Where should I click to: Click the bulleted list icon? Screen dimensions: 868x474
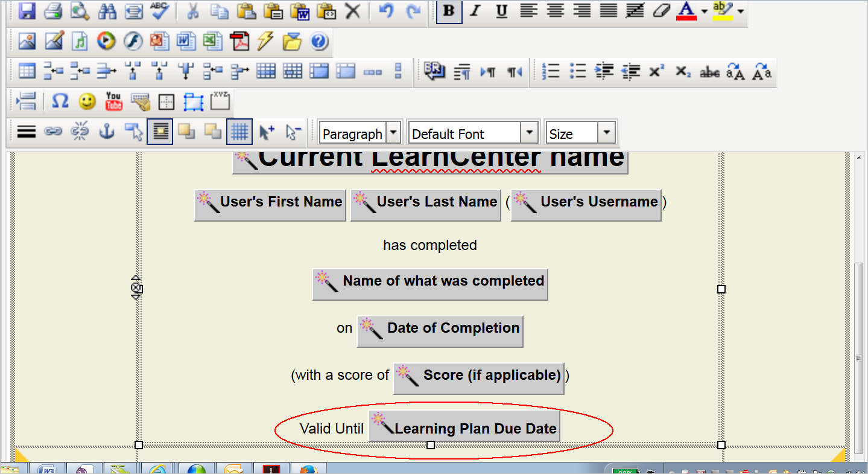point(577,71)
